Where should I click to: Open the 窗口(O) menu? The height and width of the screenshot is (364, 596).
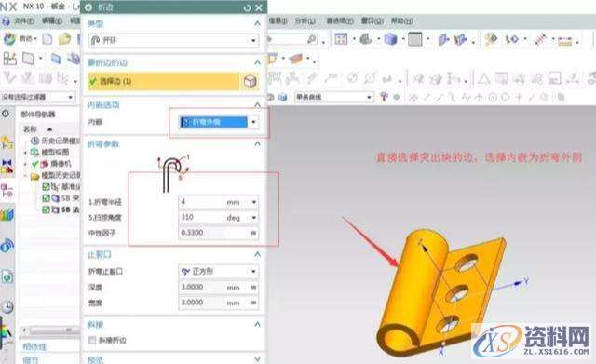[372, 21]
